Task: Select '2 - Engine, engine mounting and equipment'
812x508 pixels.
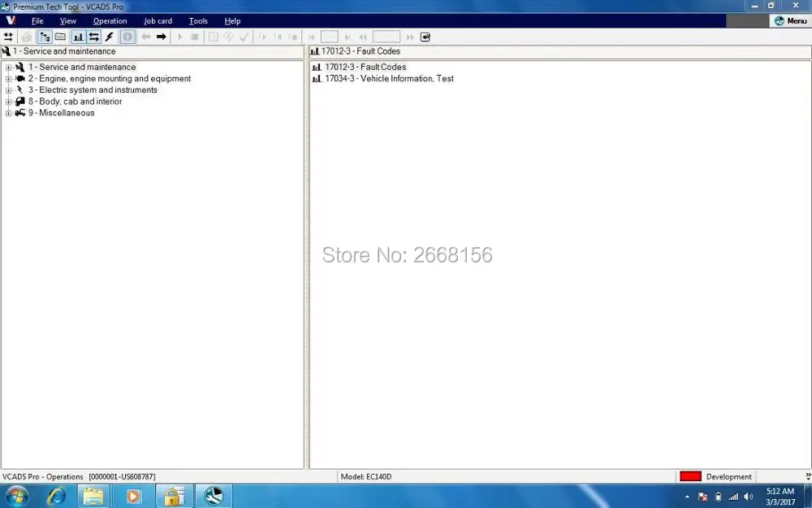Action: tap(110, 78)
